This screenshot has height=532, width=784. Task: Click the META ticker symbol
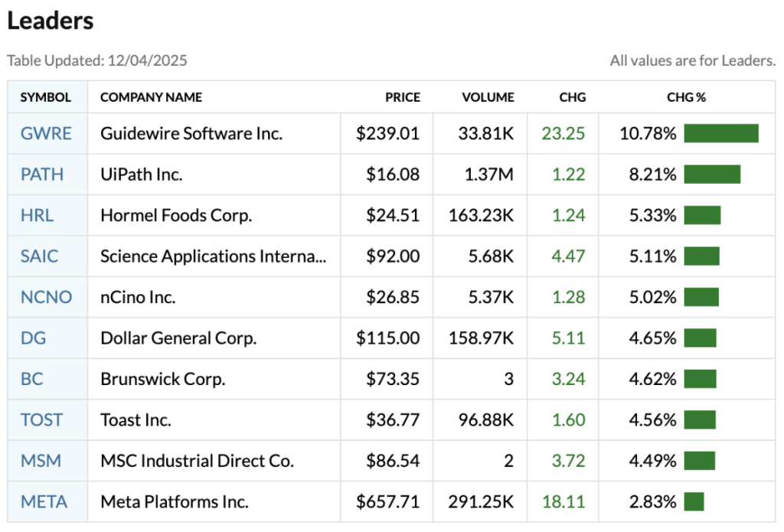(44, 502)
